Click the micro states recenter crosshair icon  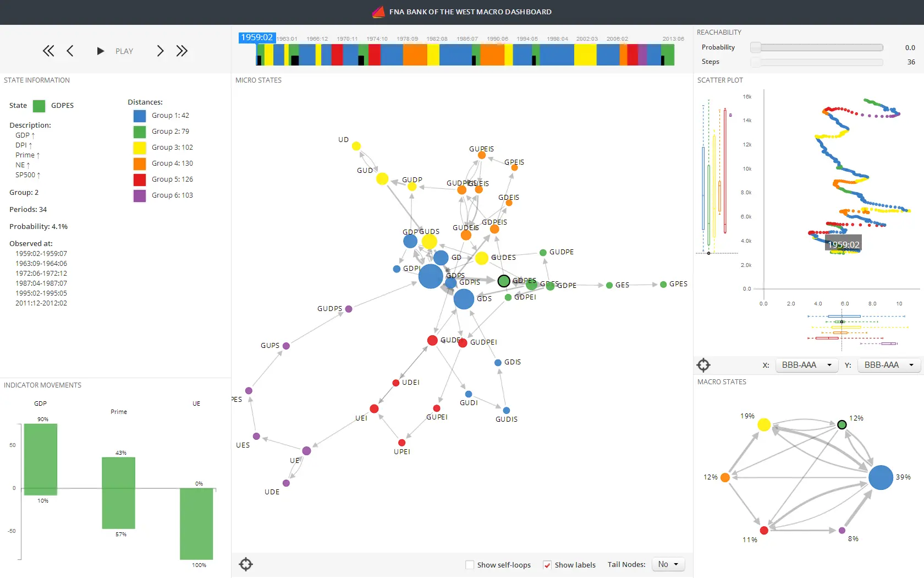pyautogui.click(x=246, y=564)
